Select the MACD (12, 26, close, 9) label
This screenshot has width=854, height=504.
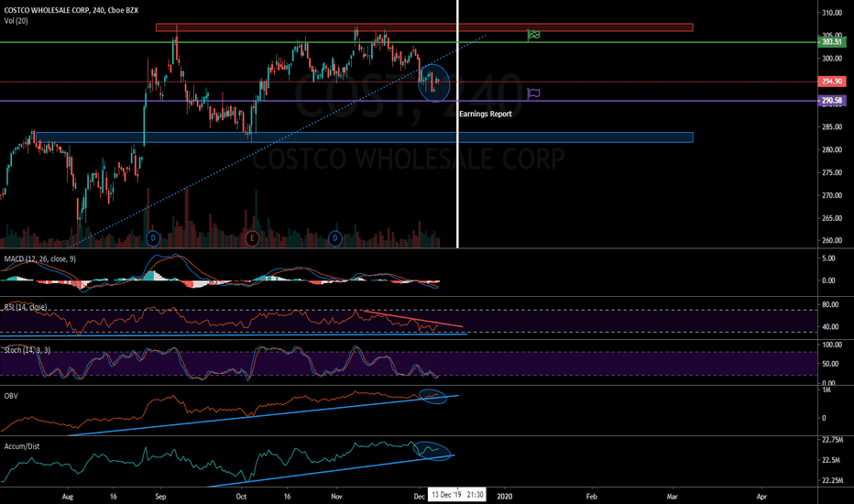(x=39, y=258)
